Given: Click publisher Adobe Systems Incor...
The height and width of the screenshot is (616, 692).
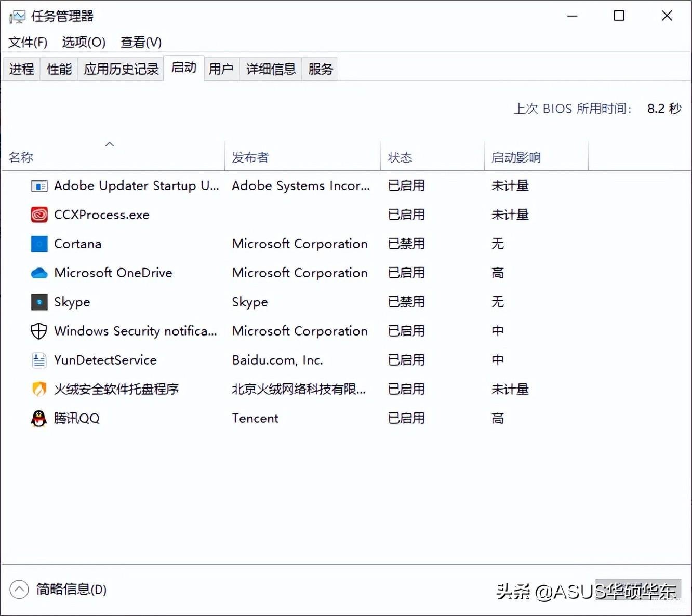Looking at the screenshot, I should point(301,185).
